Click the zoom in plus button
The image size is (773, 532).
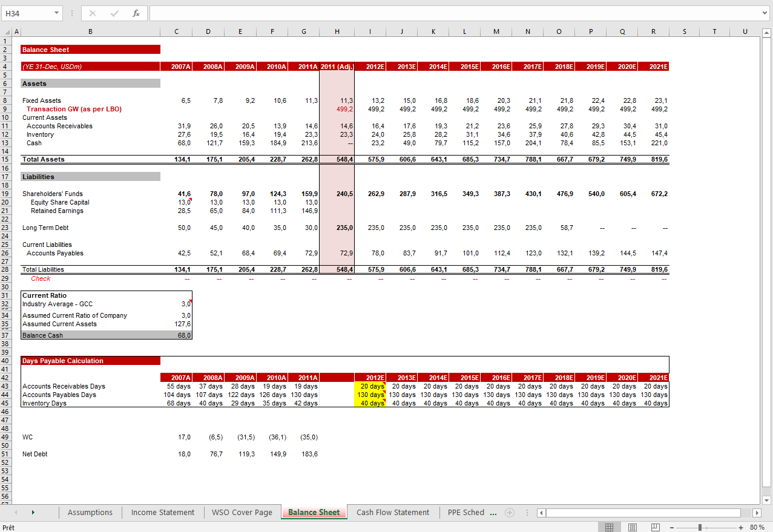tap(741, 527)
